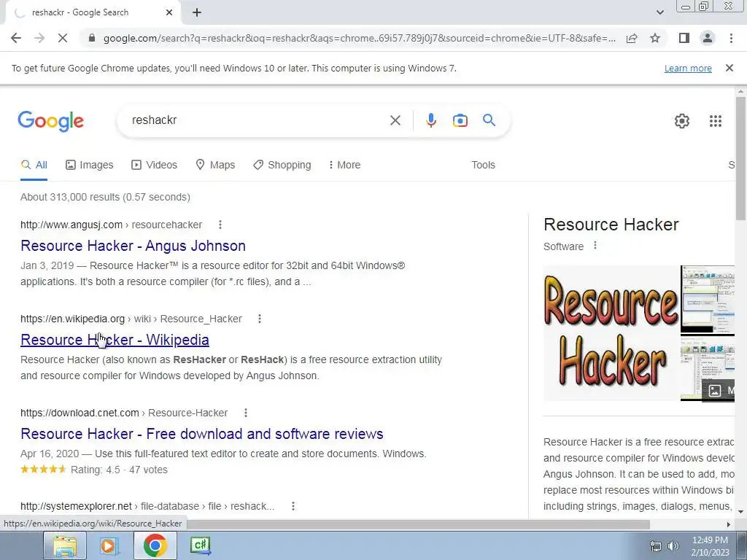
Task: Select the All results tab
Action: pyautogui.click(x=34, y=165)
